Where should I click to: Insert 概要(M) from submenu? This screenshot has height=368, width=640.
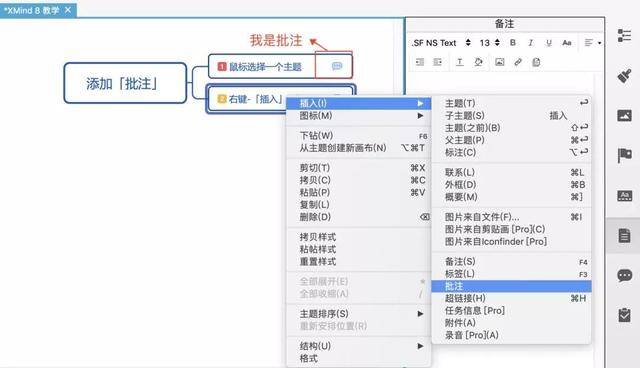click(511, 197)
